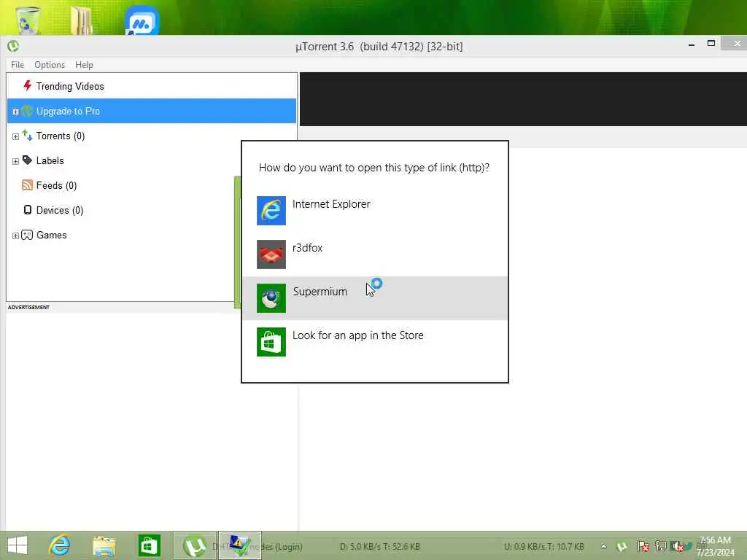
Task: Click the 'r3dfox' label in dialog
Action: pyautogui.click(x=307, y=248)
